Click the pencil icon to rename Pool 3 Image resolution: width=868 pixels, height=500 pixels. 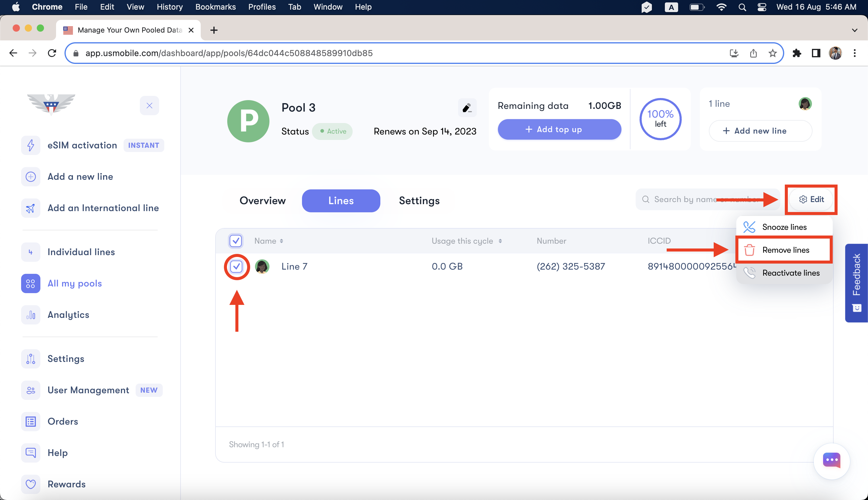pos(467,108)
